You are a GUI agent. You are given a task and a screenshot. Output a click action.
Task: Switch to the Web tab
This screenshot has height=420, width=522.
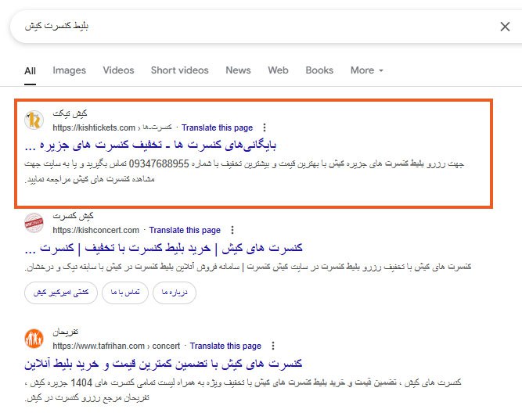[x=278, y=70]
